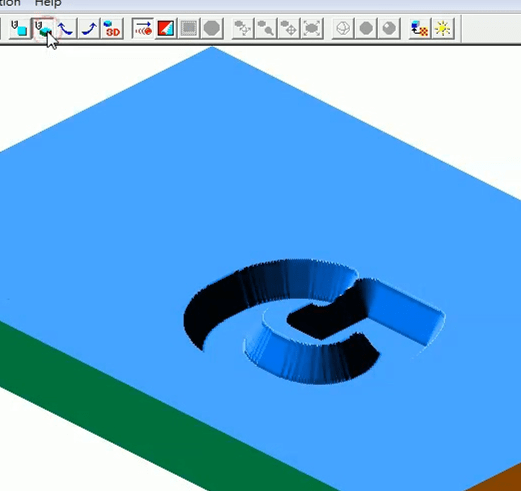Click the grayed-out gray square icon
The width and height of the screenshot is (521, 491).
coord(189,28)
